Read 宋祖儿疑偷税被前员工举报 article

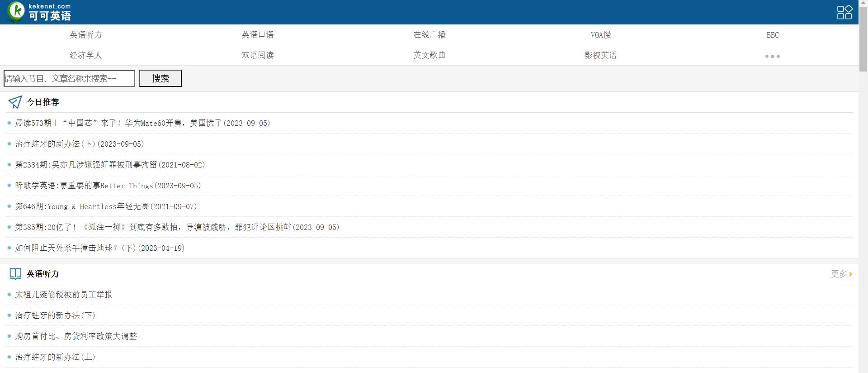(64, 295)
